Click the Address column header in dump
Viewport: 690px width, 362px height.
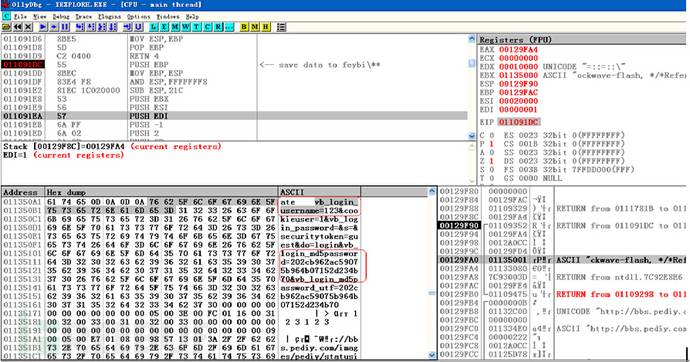pyautogui.click(x=23, y=192)
